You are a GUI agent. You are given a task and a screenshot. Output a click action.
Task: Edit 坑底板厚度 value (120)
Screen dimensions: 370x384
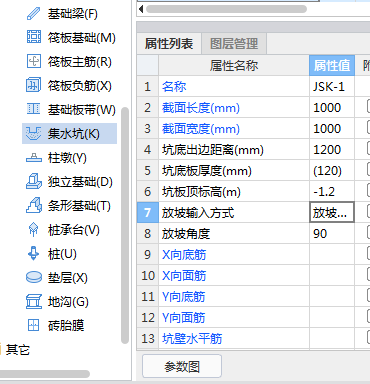[x=332, y=171]
